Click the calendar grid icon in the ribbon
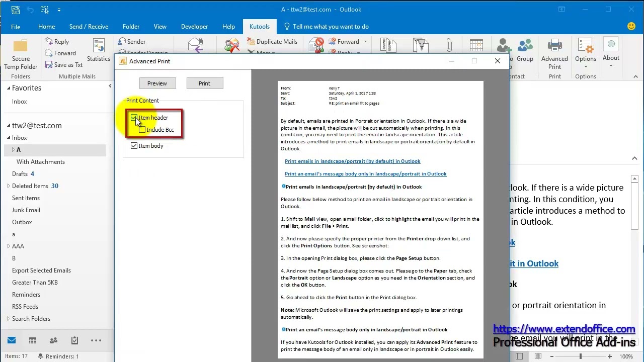The height and width of the screenshot is (362, 644). click(476, 45)
